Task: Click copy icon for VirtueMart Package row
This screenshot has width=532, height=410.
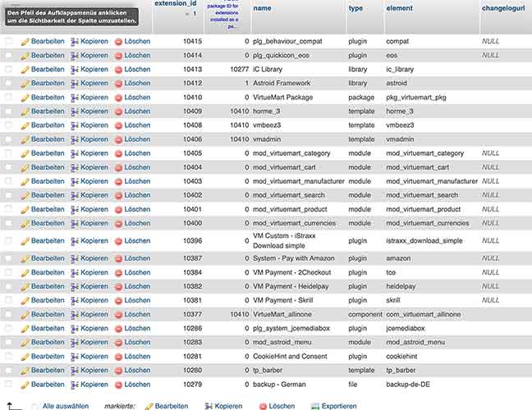Action: click(x=75, y=98)
